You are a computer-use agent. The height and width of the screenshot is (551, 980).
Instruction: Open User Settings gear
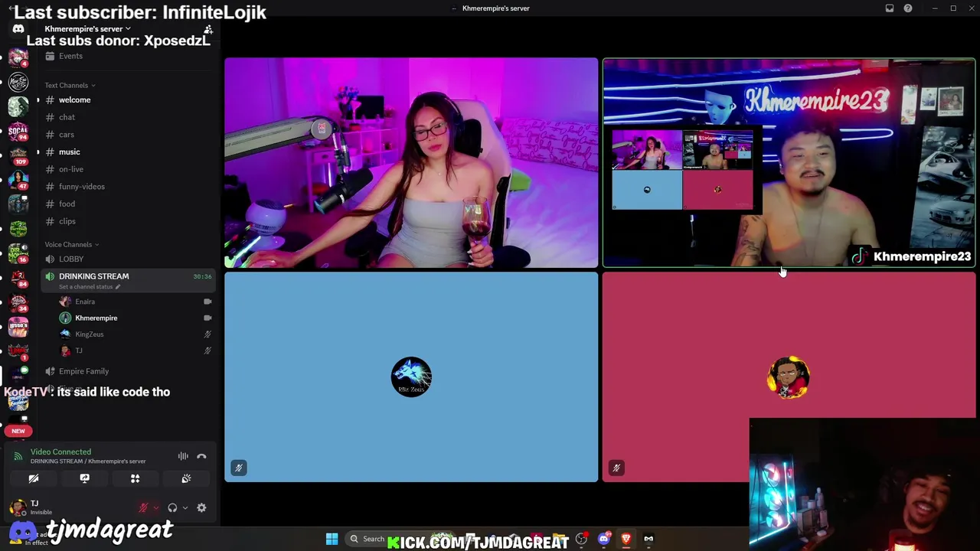click(201, 508)
